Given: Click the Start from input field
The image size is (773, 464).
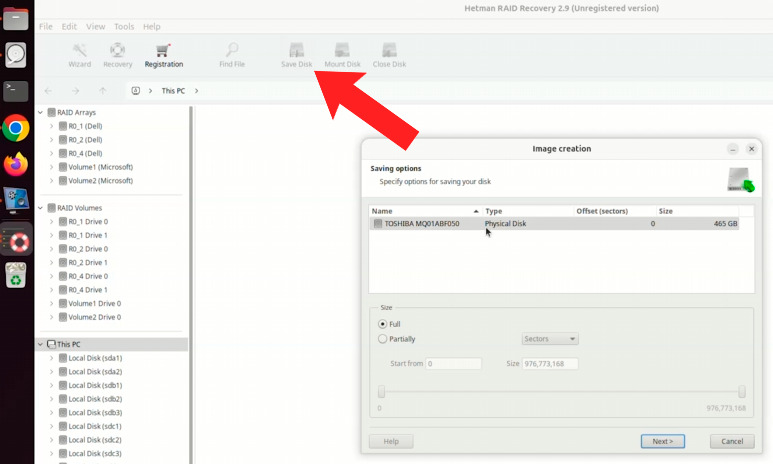Looking at the screenshot, I should tap(454, 364).
